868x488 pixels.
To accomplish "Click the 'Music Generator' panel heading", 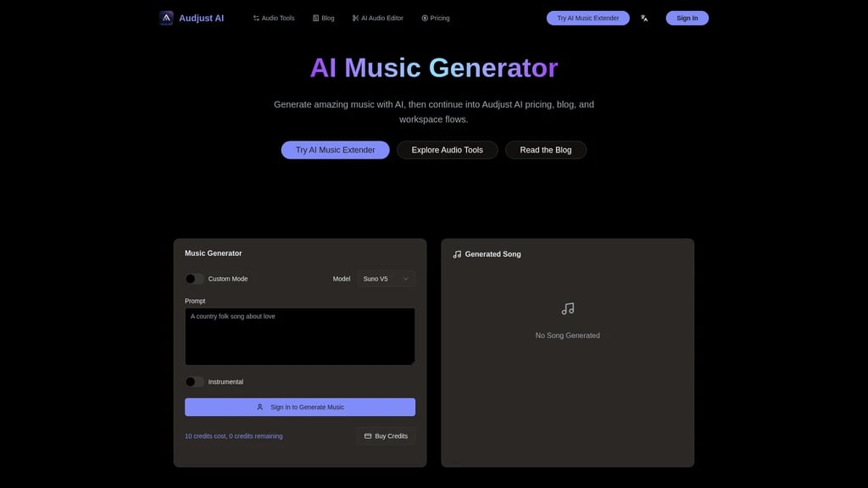I will pyautogui.click(x=213, y=253).
